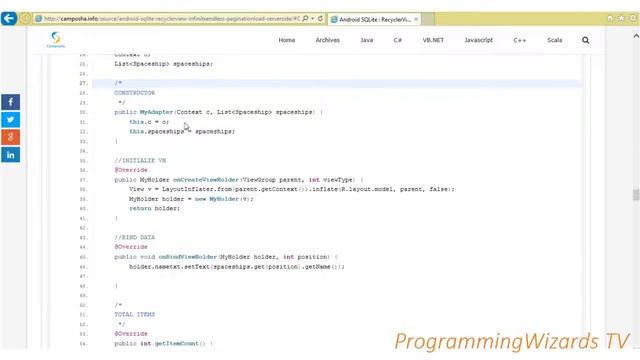Image resolution: width=640 pixels, height=360 pixels.
Task: Share page via Google Plus icon
Action: pos(11,137)
